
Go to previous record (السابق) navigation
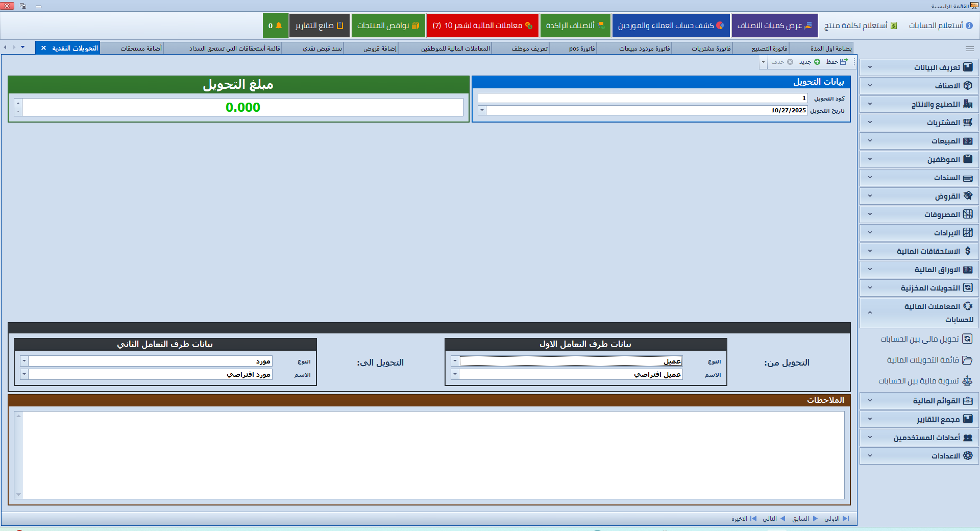click(805, 519)
